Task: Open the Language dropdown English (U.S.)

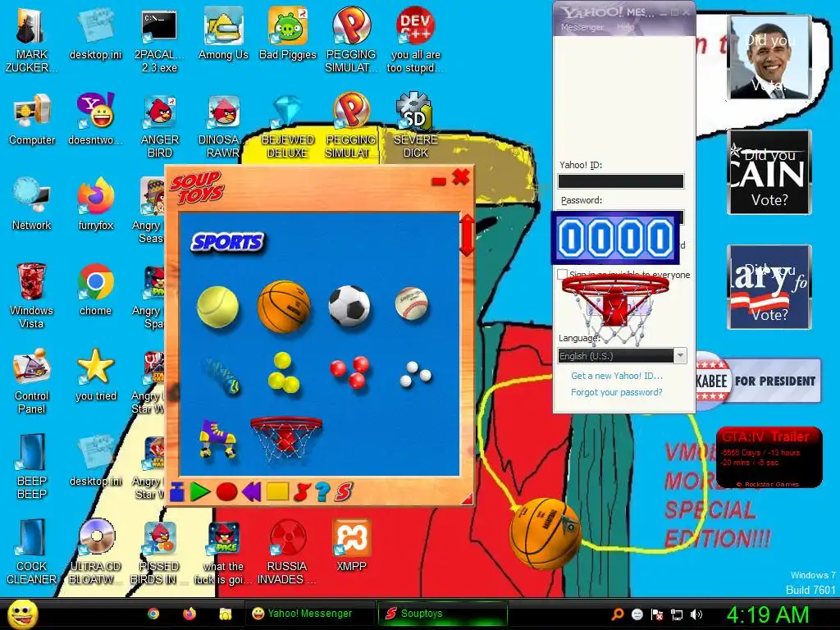Action: pyautogui.click(x=622, y=356)
